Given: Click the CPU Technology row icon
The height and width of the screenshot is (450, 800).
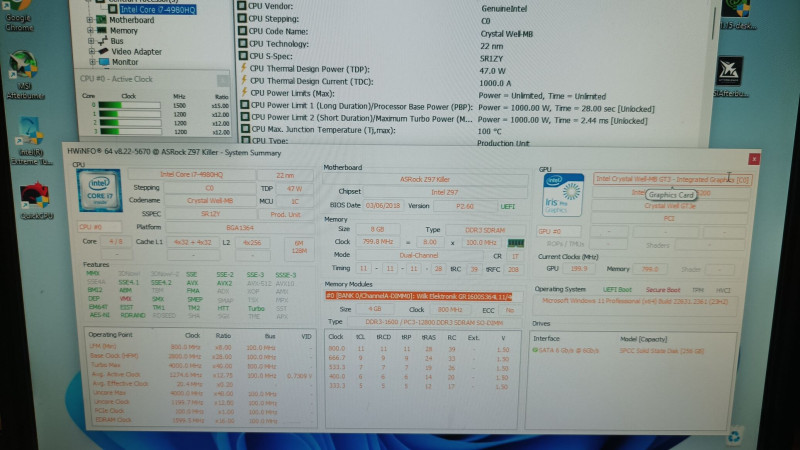Looking at the screenshot, I should click(243, 43).
